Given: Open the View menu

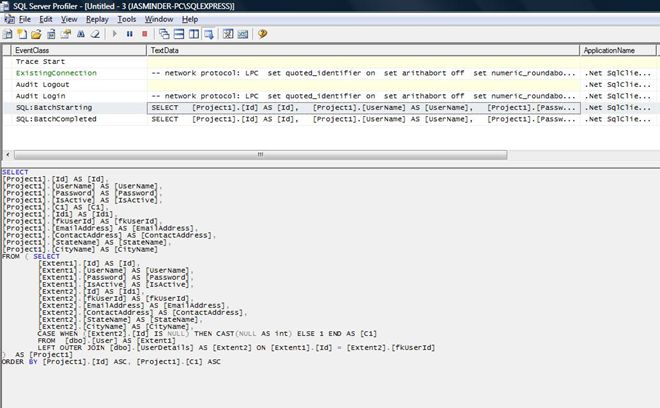Looking at the screenshot, I should tap(69, 19).
